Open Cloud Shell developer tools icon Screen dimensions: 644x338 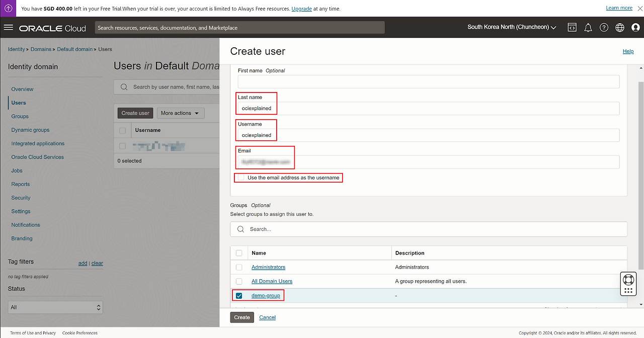tap(572, 28)
